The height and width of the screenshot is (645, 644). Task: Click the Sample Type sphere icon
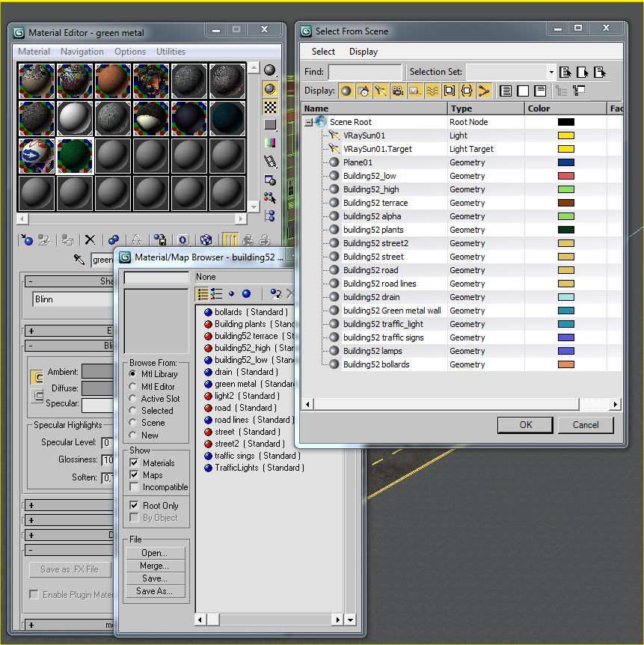[270, 70]
